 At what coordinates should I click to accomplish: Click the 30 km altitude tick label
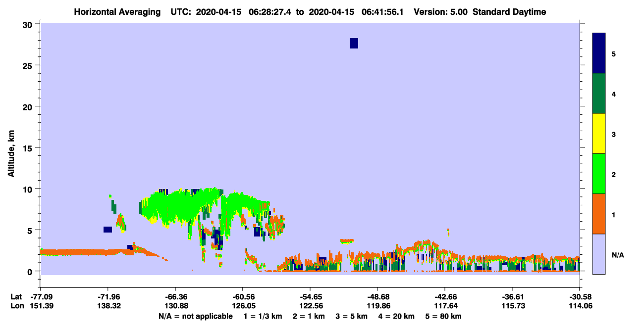pyautogui.click(x=29, y=24)
